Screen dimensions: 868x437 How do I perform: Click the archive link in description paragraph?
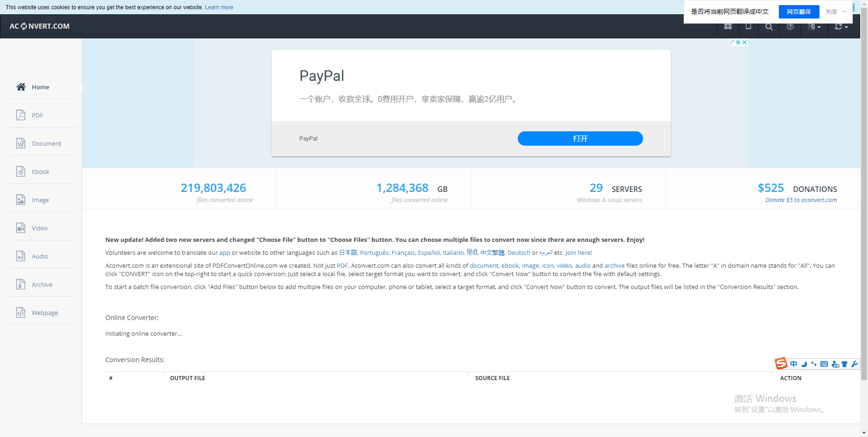(x=614, y=265)
